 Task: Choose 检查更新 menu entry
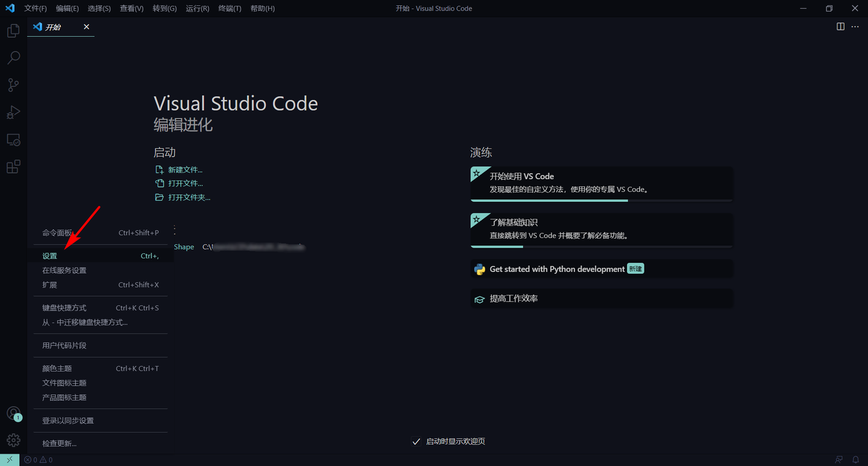(x=101, y=444)
